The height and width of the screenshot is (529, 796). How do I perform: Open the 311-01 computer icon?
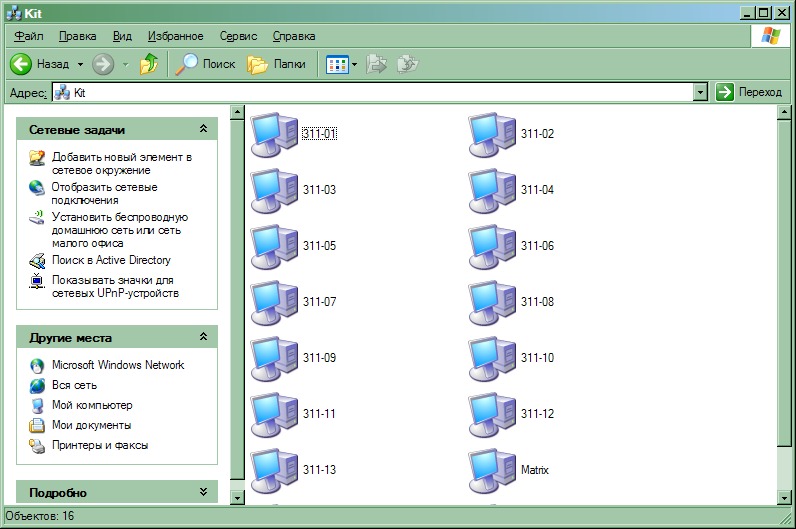pyautogui.click(x=274, y=134)
